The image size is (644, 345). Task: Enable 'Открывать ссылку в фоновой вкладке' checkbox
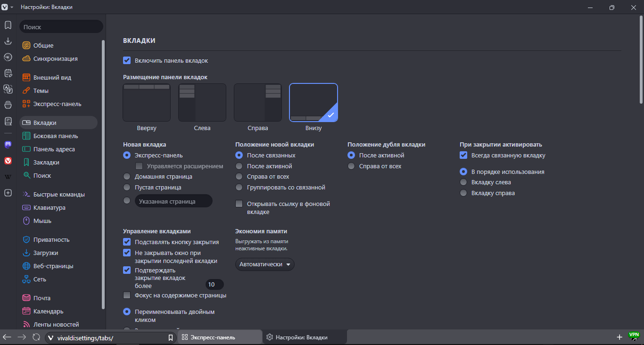[239, 204]
